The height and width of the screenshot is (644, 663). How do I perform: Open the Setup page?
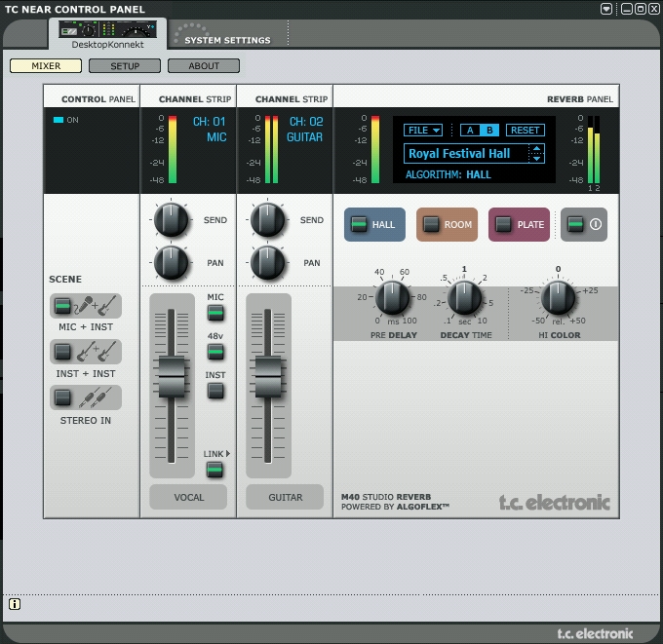pyautogui.click(x=125, y=66)
